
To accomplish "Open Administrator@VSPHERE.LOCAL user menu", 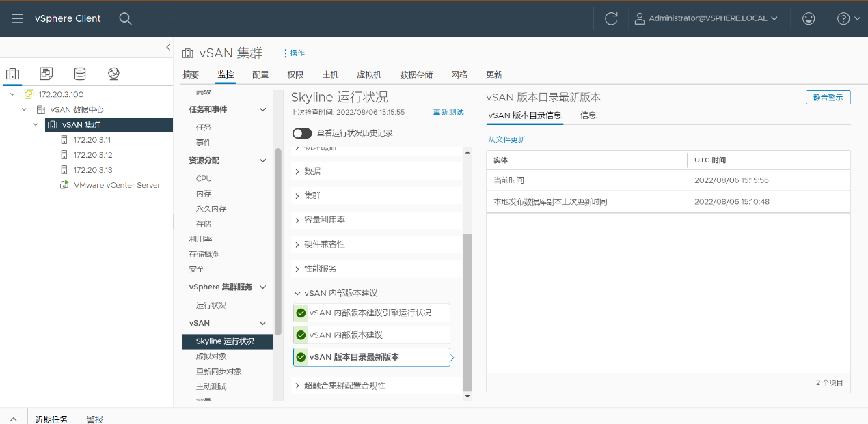I will [x=706, y=18].
